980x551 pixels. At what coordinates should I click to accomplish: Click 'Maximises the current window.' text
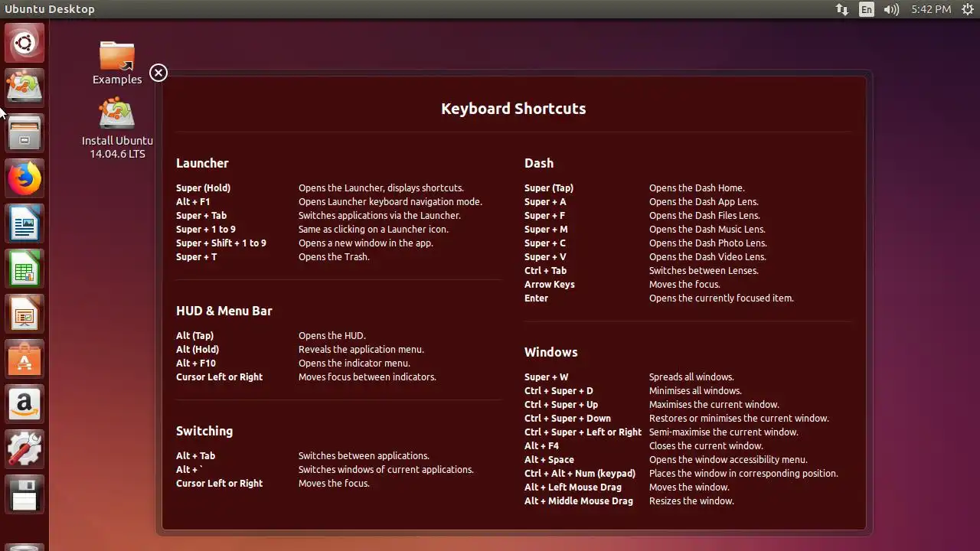point(714,405)
